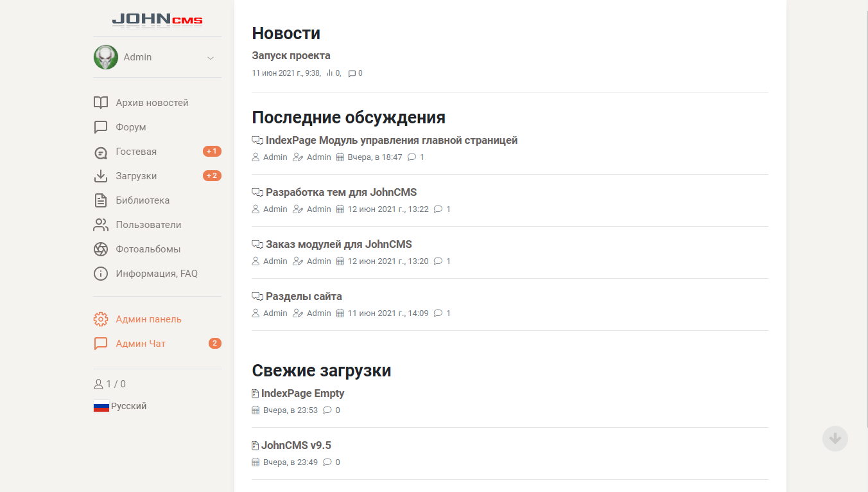Click the Гостевая +1 badge

tap(212, 152)
